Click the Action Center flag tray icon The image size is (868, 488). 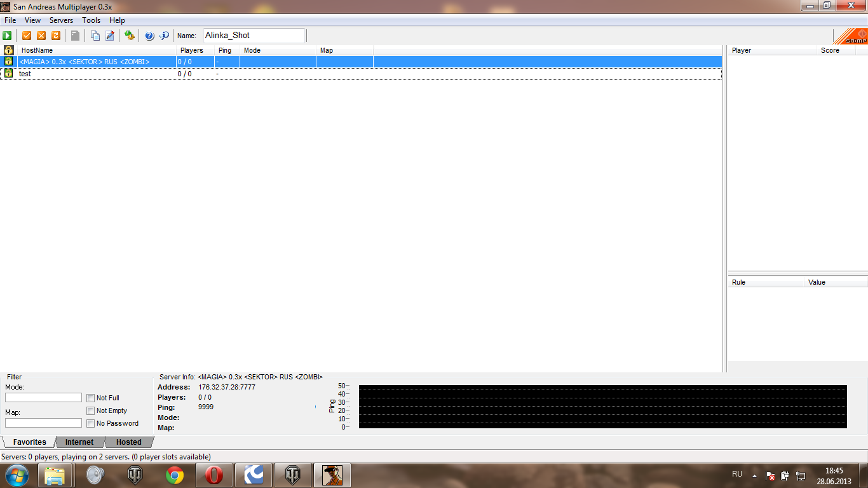click(x=770, y=475)
